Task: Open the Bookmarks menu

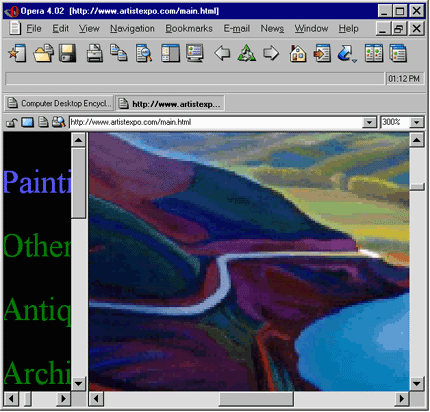Action: point(189,29)
